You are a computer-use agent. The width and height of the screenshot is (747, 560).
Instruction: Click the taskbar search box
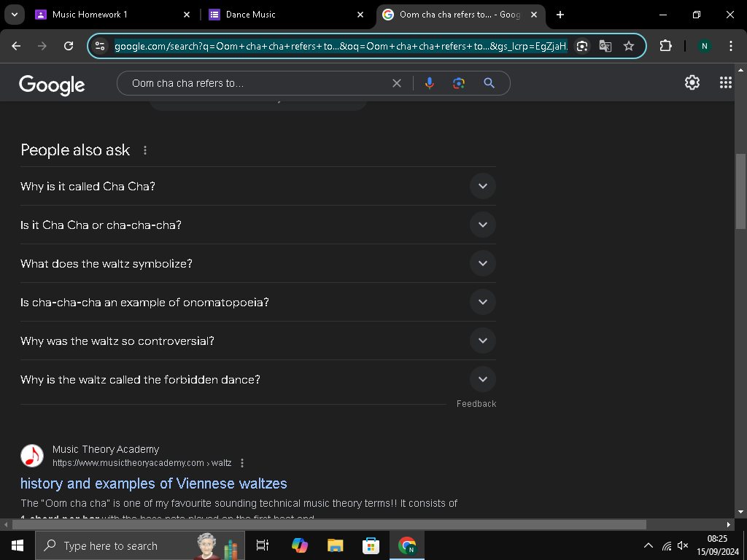(139, 545)
